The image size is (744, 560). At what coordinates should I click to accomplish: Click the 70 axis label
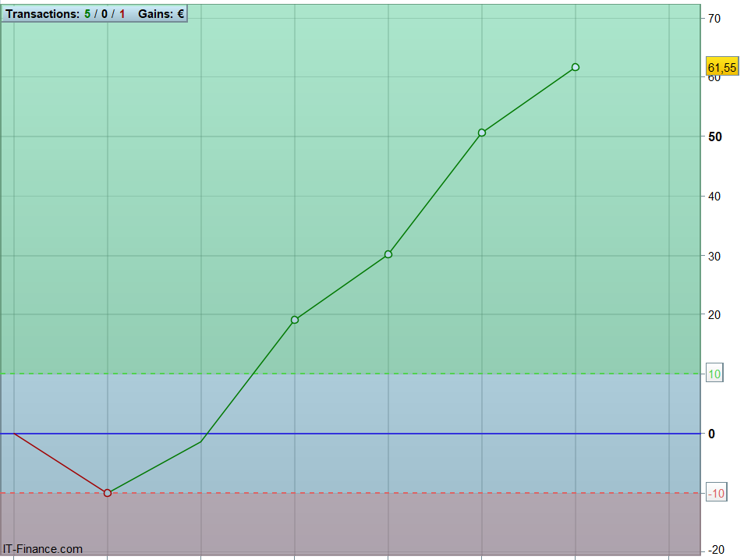click(714, 19)
